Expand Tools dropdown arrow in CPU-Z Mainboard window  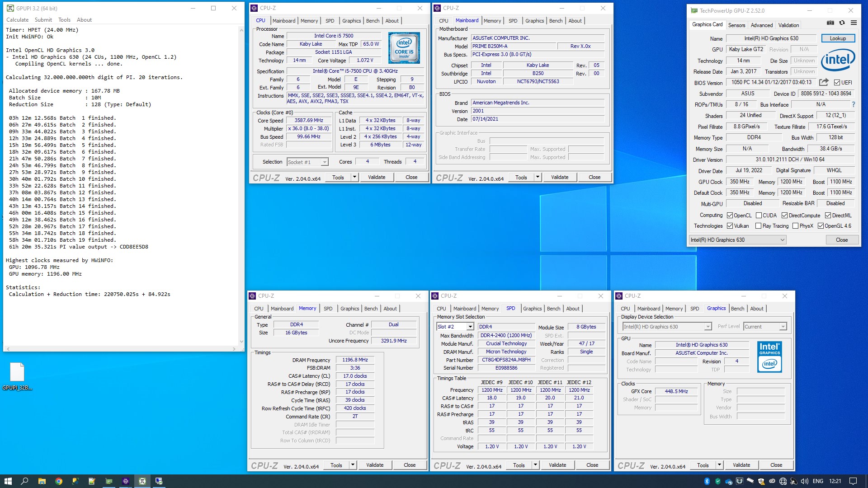pos(538,177)
